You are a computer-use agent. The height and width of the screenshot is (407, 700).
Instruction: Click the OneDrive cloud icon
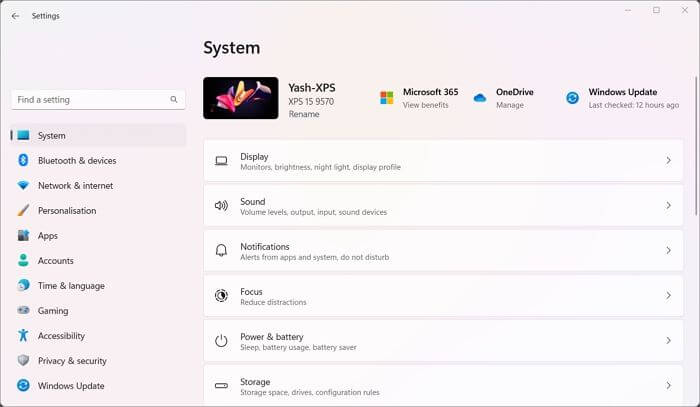point(480,98)
